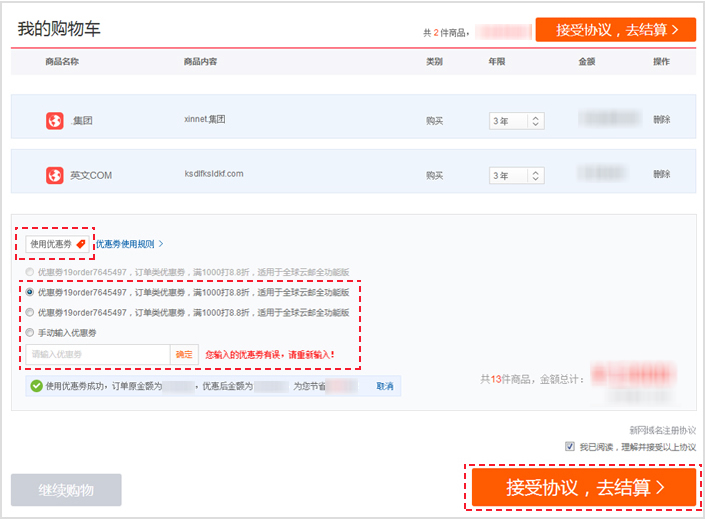Choose the 手动输入优惠券 radio option

(30, 332)
